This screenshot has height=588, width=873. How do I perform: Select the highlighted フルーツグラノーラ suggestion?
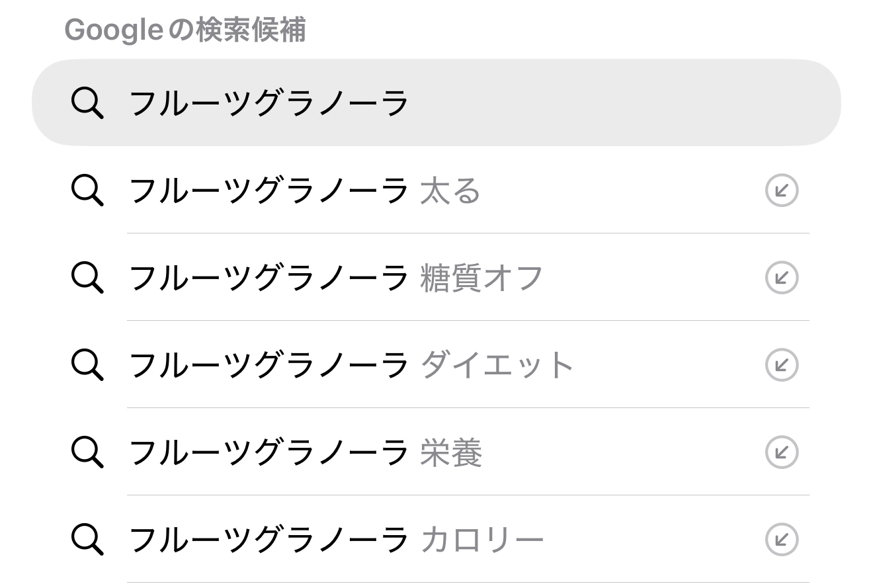269,103
